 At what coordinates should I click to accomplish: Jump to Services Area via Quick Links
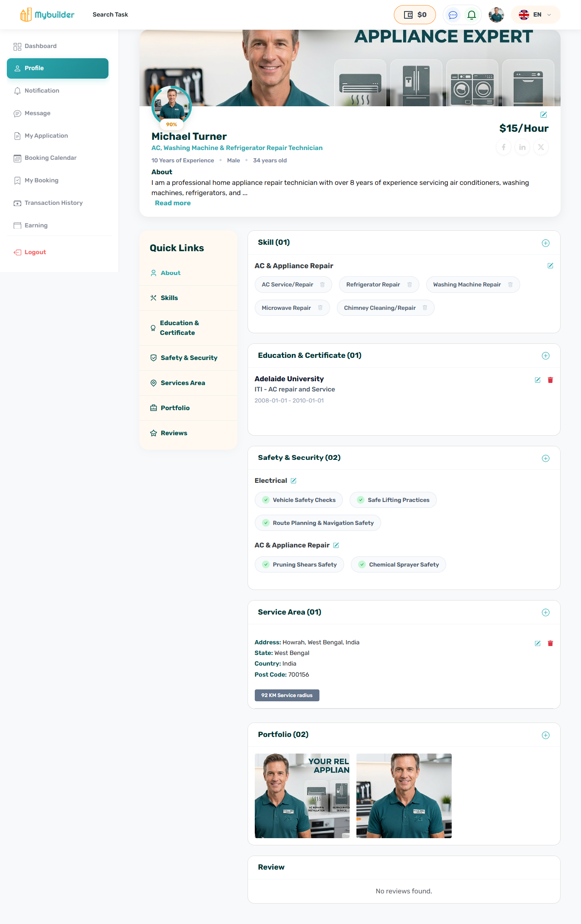click(188, 383)
